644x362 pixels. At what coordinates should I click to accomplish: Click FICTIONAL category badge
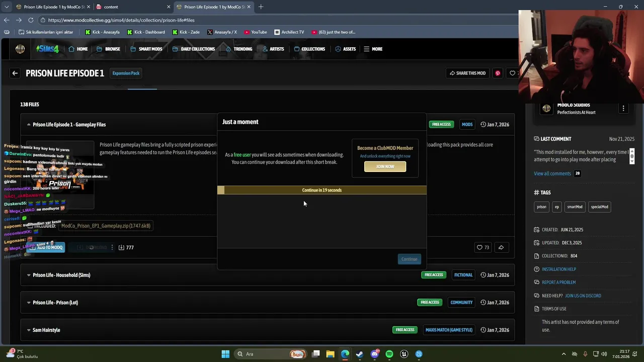click(x=463, y=275)
